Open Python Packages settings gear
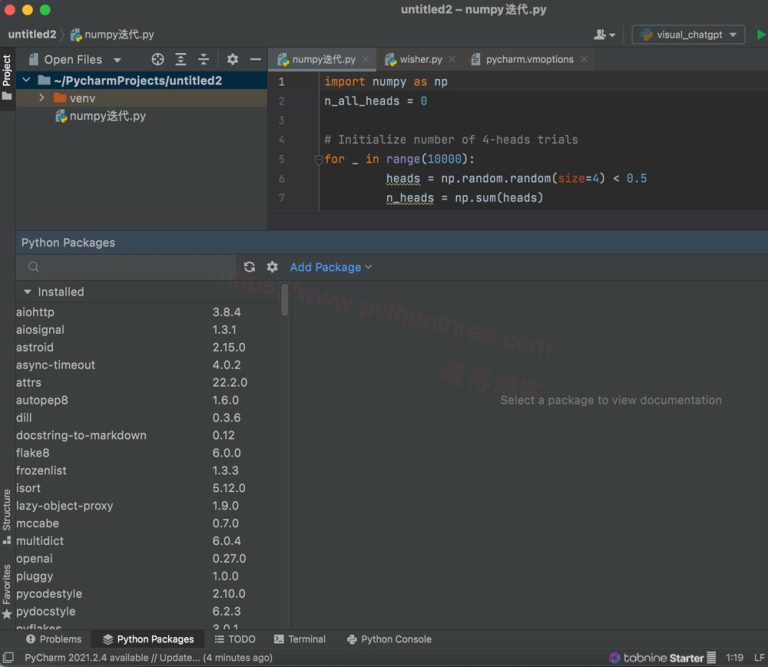This screenshot has width=768, height=667. pos(272,267)
